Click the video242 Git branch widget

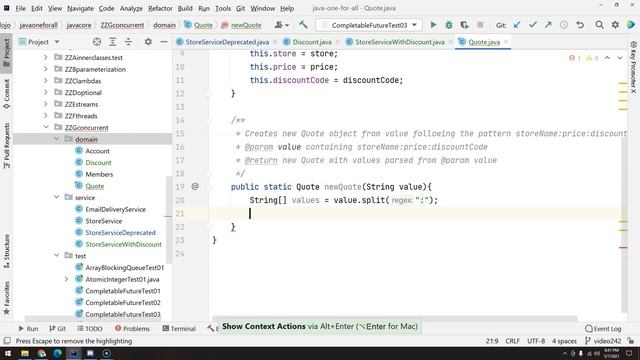(603, 341)
